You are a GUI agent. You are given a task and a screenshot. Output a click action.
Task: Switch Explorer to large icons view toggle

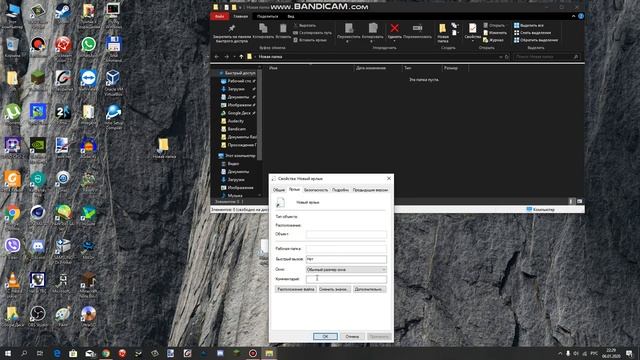point(579,201)
